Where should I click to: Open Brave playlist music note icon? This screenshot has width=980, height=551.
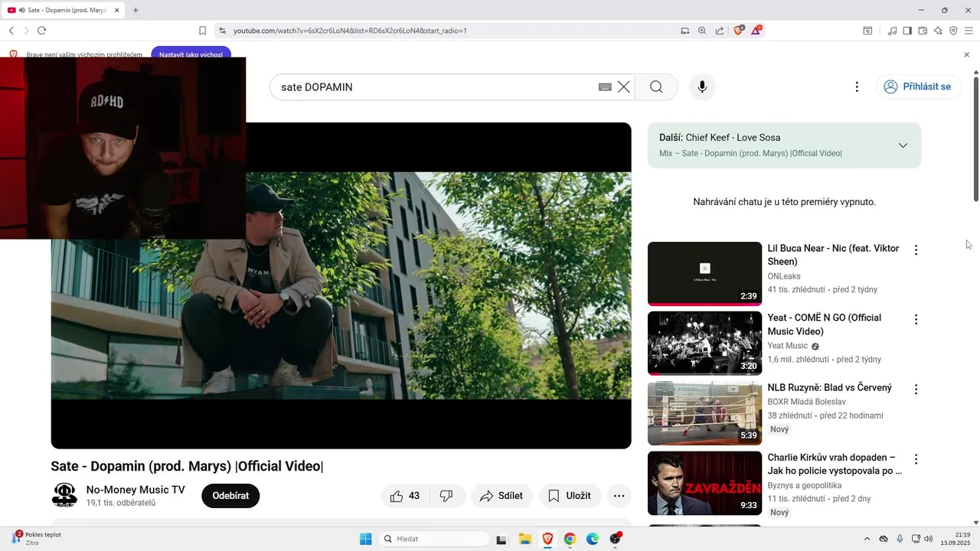pos(892,31)
